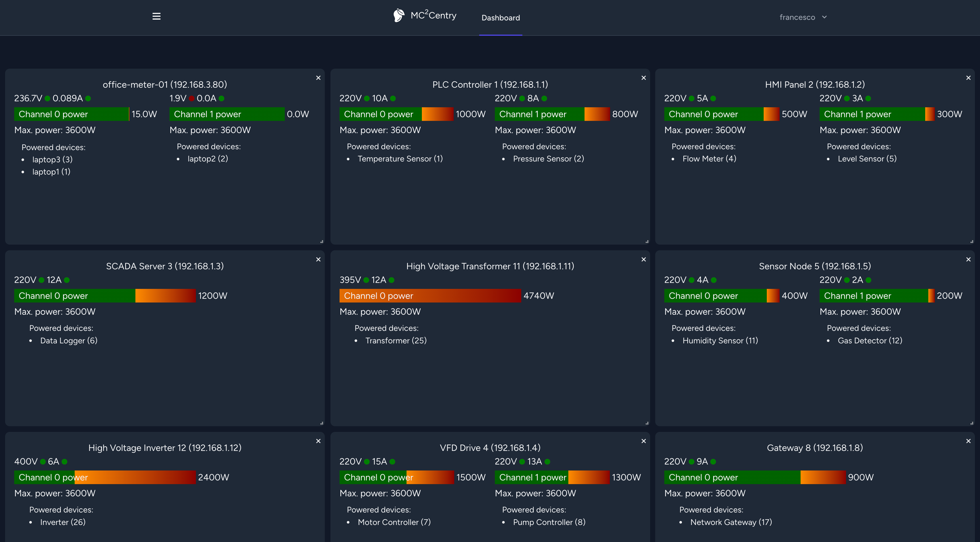The image size is (980, 542).
Task: Select the Gateway 8 (192.168.1.8) title
Action: pyautogui.click(x=815, y=448)
